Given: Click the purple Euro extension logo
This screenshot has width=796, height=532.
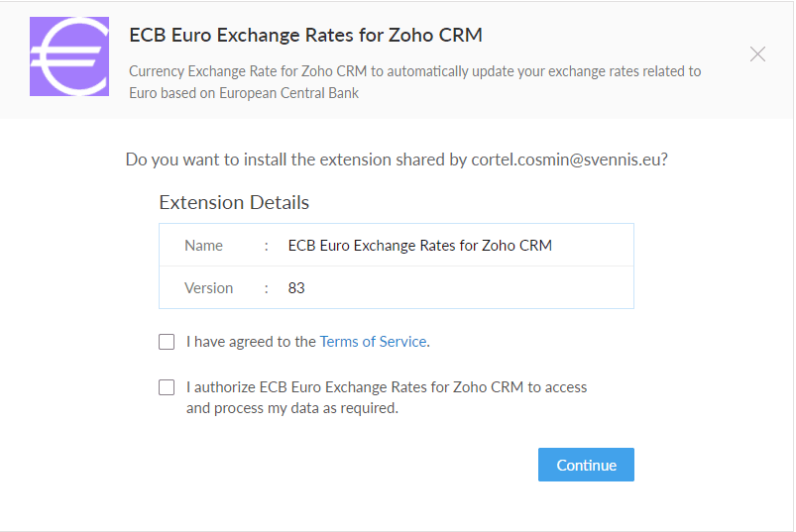Looking at the screenshot, I should (69, 56).
